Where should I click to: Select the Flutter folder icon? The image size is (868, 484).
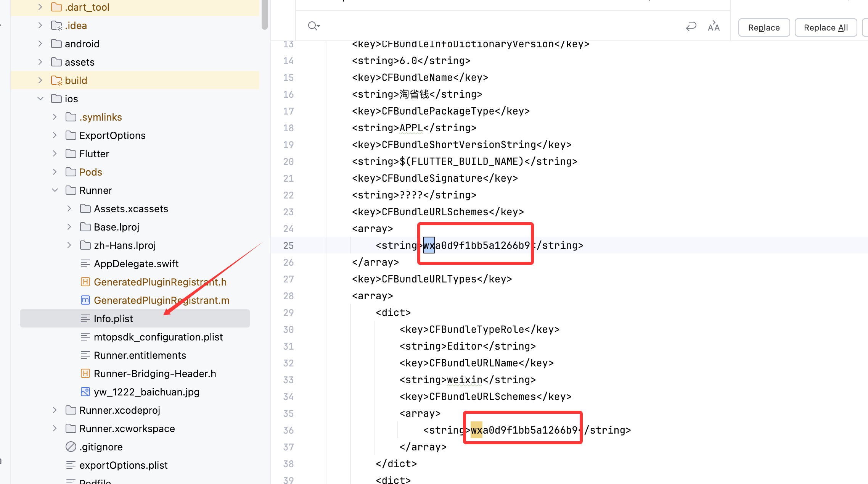tap(71, 153)
